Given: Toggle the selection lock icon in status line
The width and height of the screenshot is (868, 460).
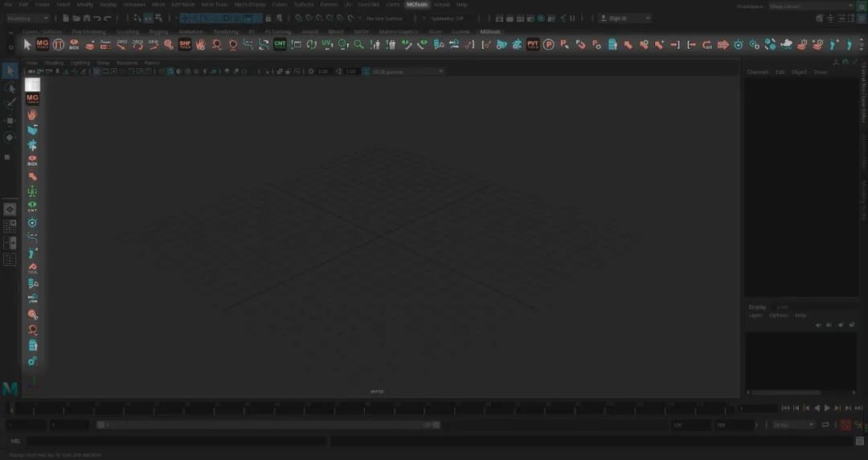Looking at the screenshot, I should click(x=268, y=18).
